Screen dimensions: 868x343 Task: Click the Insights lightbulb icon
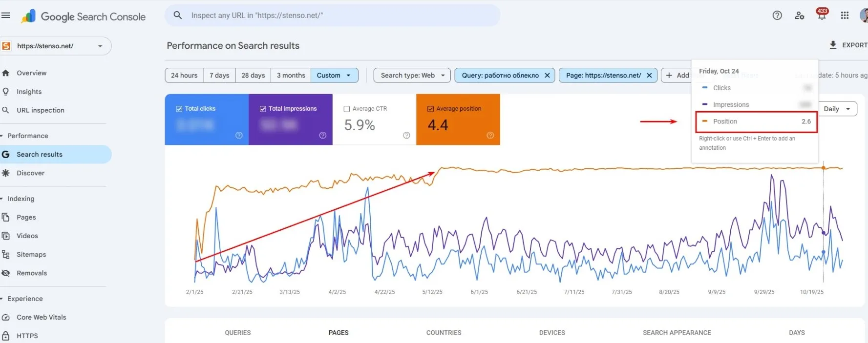coord(6,91)
